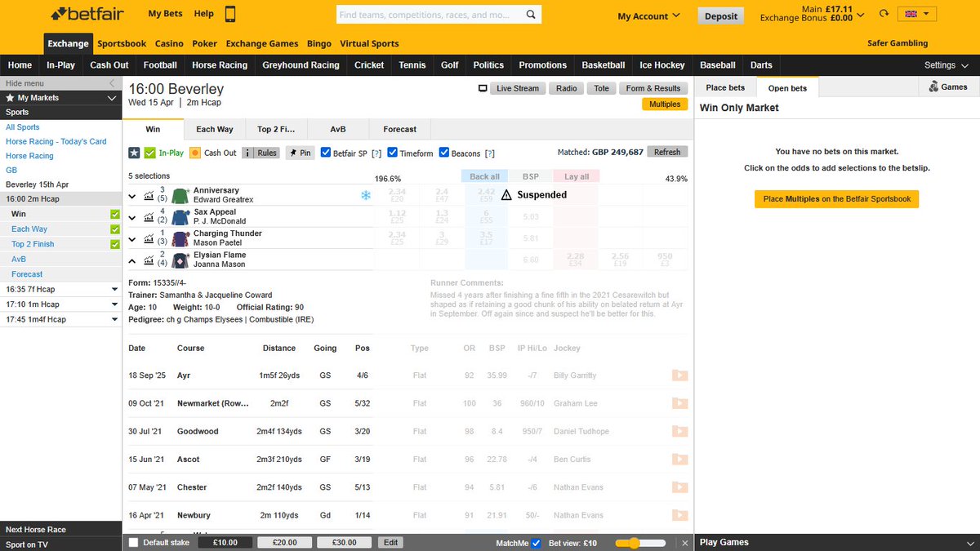Open the graph icon for Elysian Flame

tap(149, 260)
